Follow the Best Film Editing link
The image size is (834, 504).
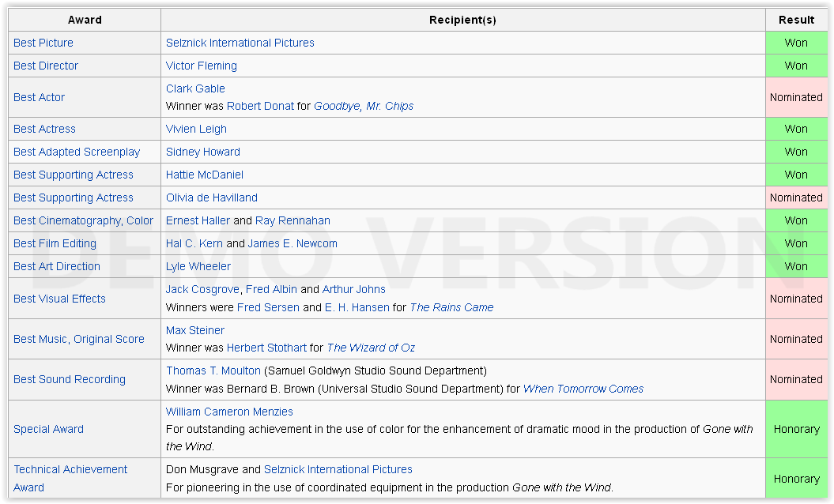55,243
